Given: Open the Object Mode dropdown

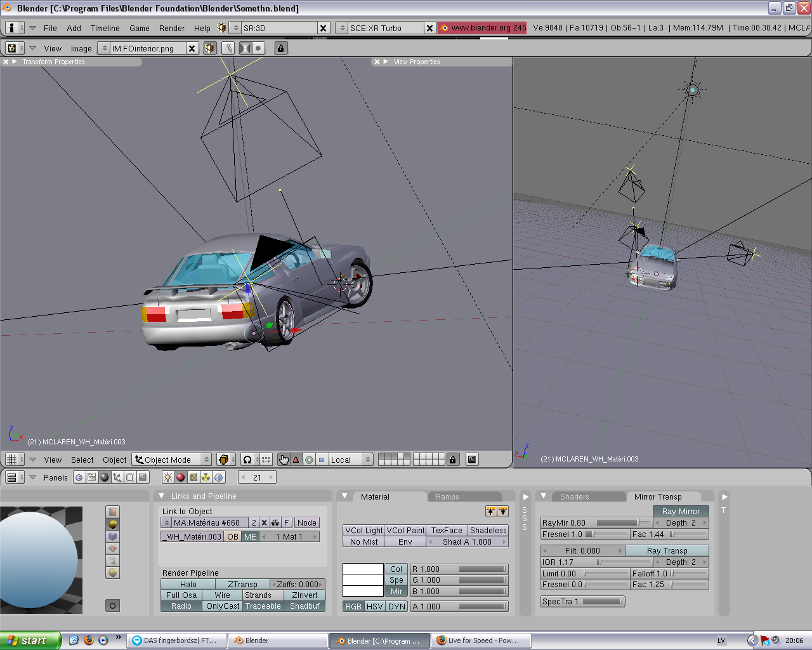Looking at the screenshot, I should [172, 460].
